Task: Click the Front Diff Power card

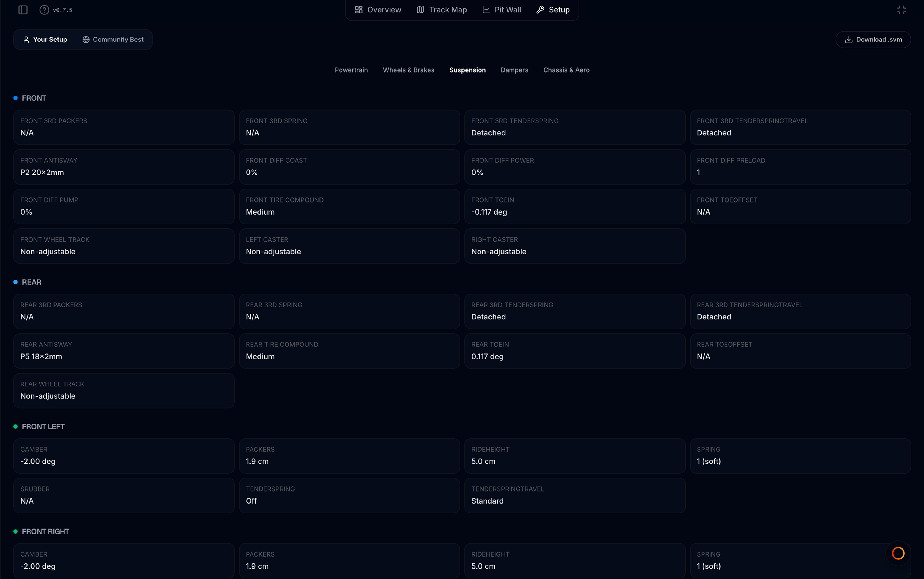Action: pos(575,167)
